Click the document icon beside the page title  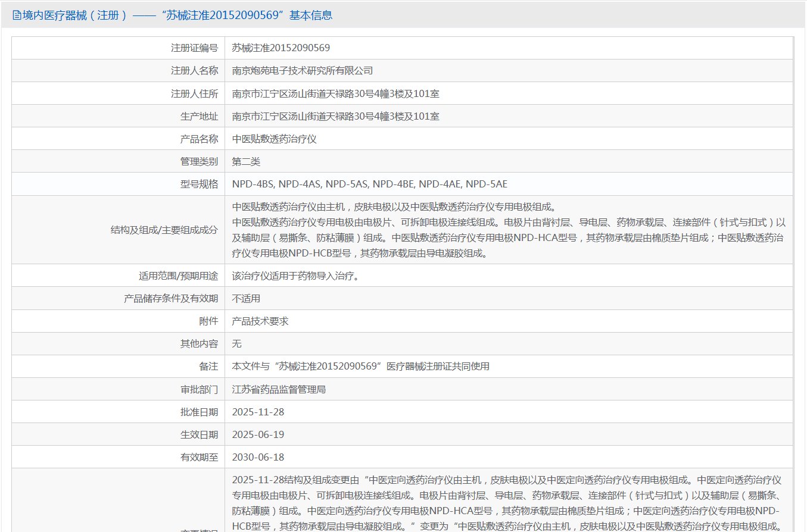pyautogui.click(x=17, y=15)
